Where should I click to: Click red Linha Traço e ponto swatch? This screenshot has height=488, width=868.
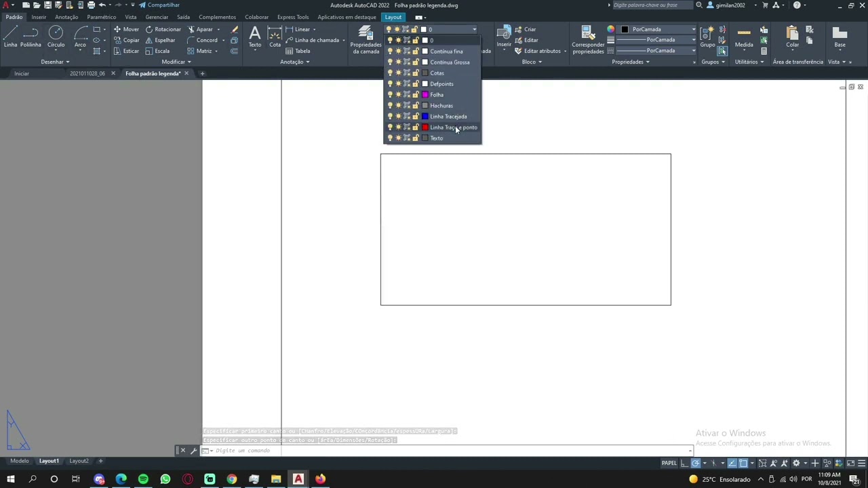425,127
